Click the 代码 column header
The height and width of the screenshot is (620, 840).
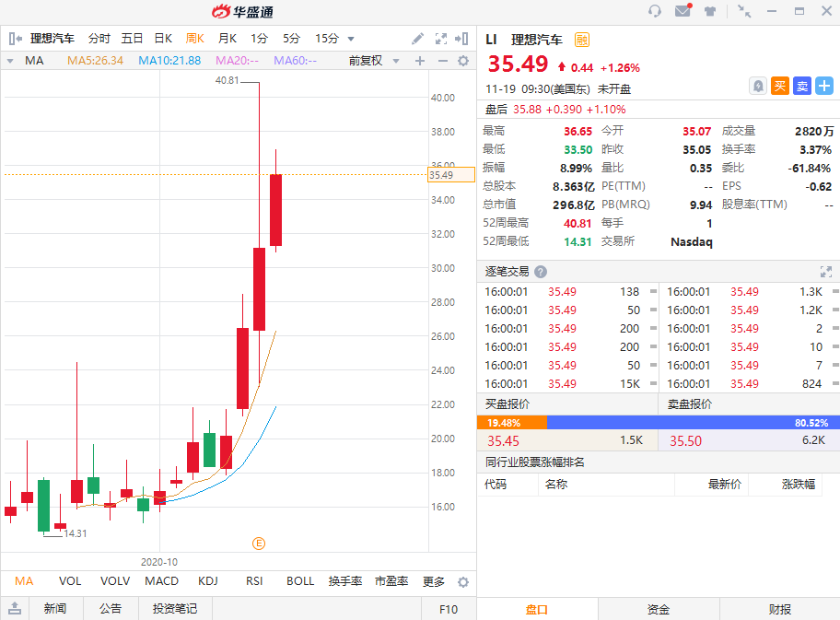(496, 485)
